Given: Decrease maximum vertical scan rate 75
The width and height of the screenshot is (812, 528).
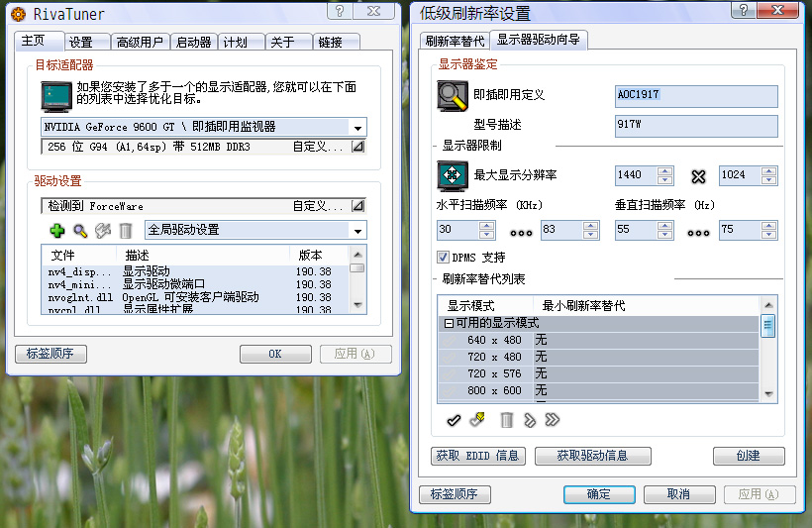Looking at the screenshot, I should 769,235.
